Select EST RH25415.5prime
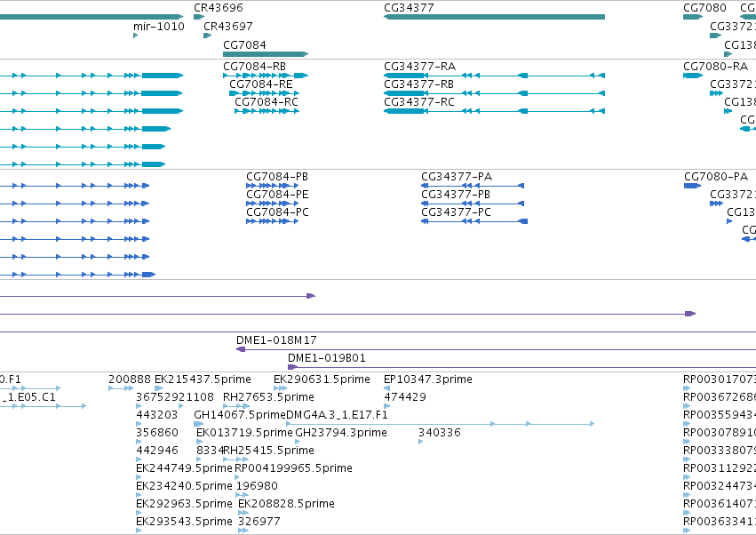 tap(268, 451)
